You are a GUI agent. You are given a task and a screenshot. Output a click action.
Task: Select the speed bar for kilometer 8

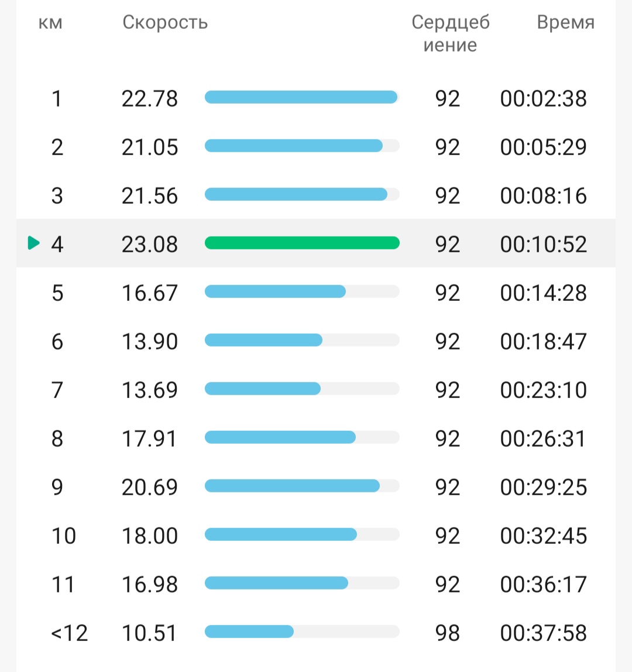[x=302, y=437]
